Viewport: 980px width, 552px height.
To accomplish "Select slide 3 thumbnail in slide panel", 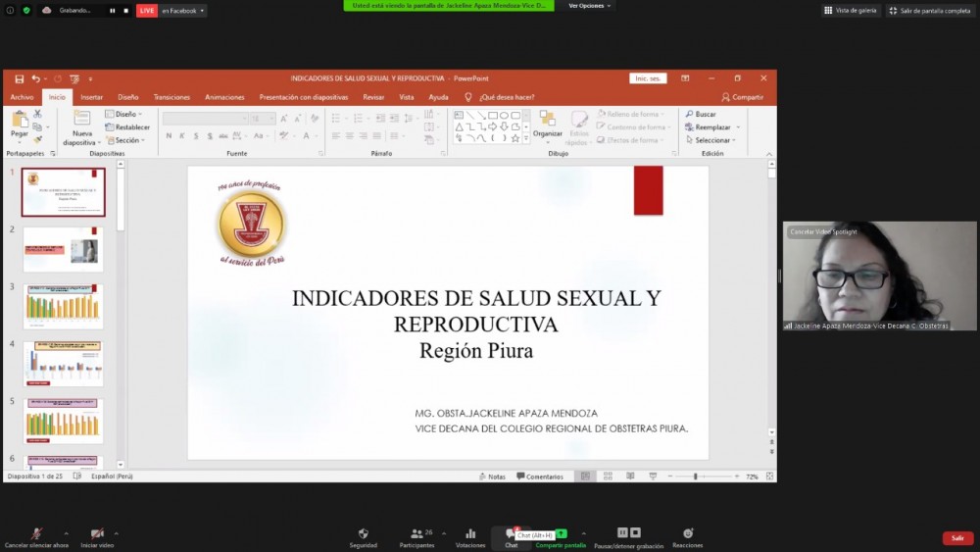I will [x=63, y=306].
